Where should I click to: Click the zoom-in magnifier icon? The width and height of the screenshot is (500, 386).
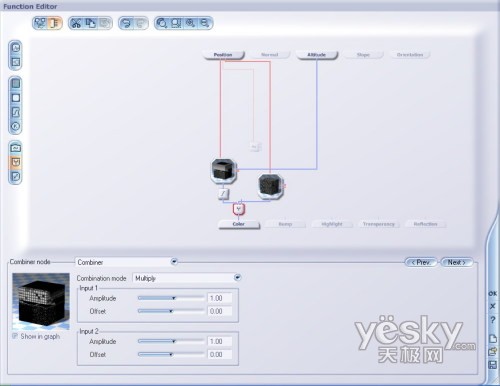click(x=191, y=23)
